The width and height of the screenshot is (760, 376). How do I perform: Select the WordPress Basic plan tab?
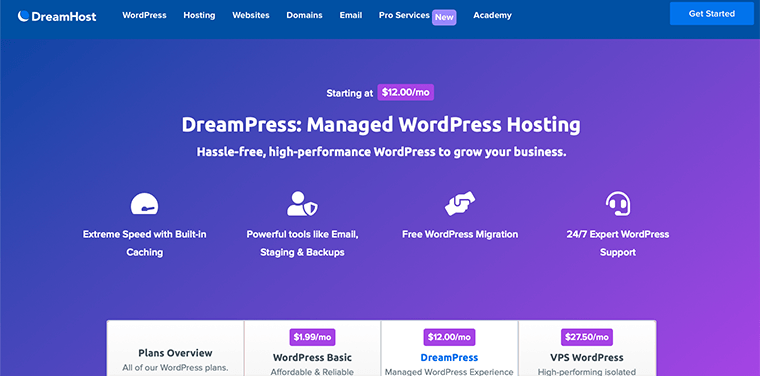click(313, 348)
